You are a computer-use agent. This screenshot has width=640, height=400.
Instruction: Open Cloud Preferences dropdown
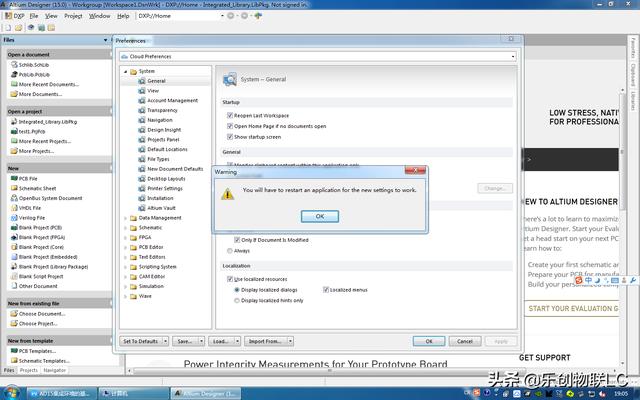513,56
